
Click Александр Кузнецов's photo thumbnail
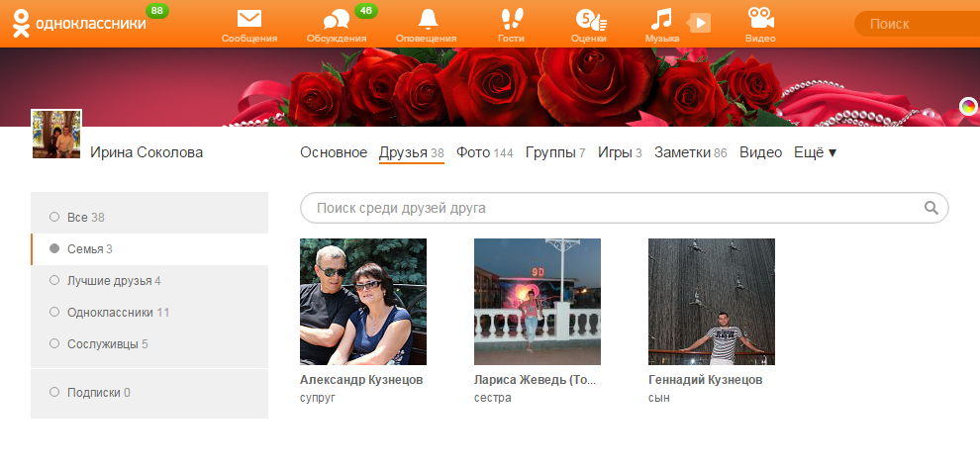363,302
